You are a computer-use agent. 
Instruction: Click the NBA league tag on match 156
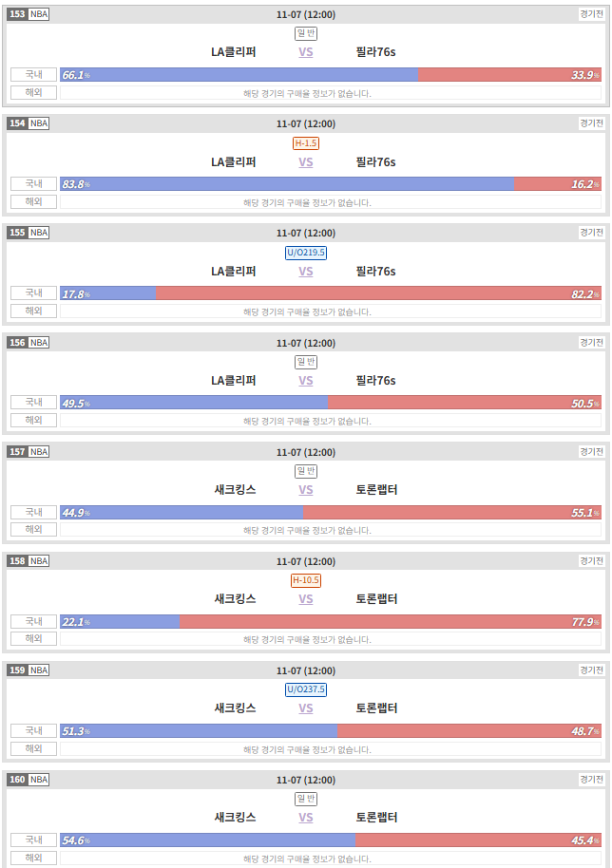click(39, 343)
